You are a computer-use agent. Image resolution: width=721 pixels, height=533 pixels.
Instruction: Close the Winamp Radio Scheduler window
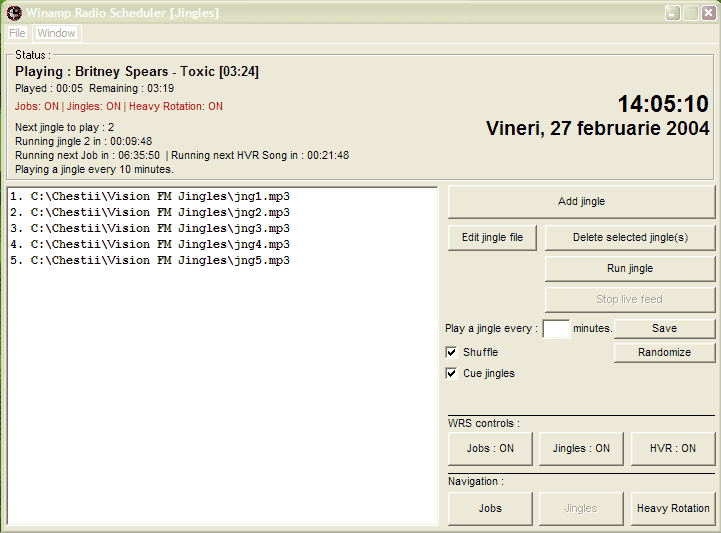coord(708,13)
